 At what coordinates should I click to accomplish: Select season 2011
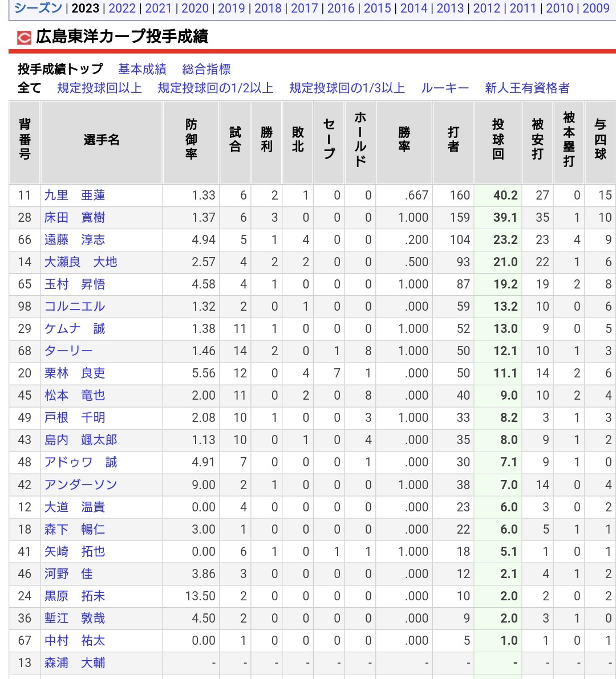pyautogui.click(x=523, y=8)
